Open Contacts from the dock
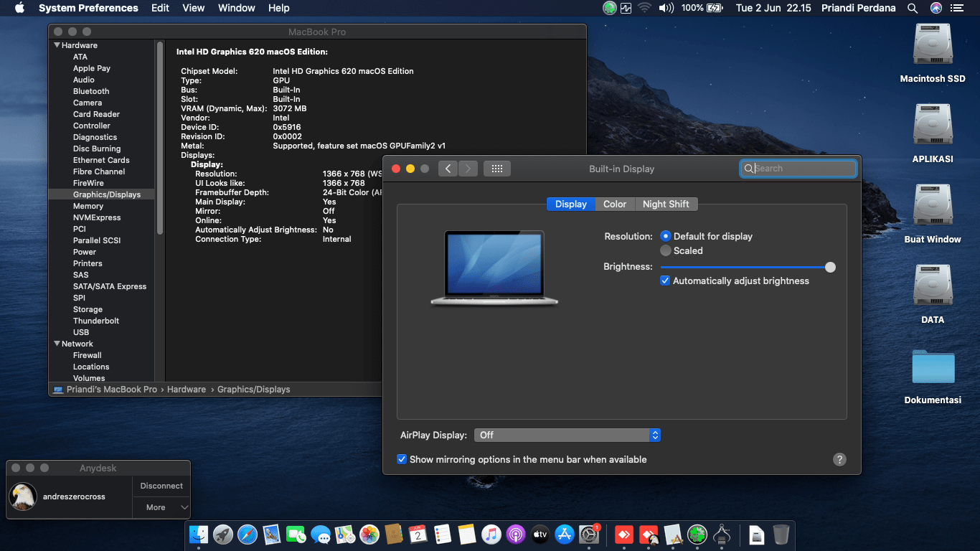 pyautogui.click(x=393, y=534)
